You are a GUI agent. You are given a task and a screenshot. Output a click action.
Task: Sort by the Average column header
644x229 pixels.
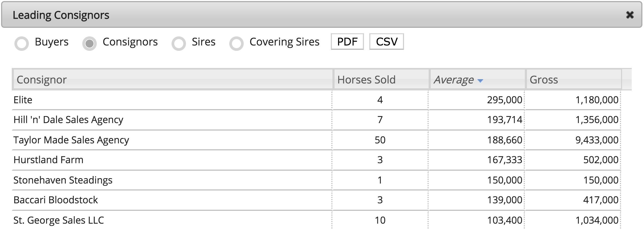coord(477,79)
